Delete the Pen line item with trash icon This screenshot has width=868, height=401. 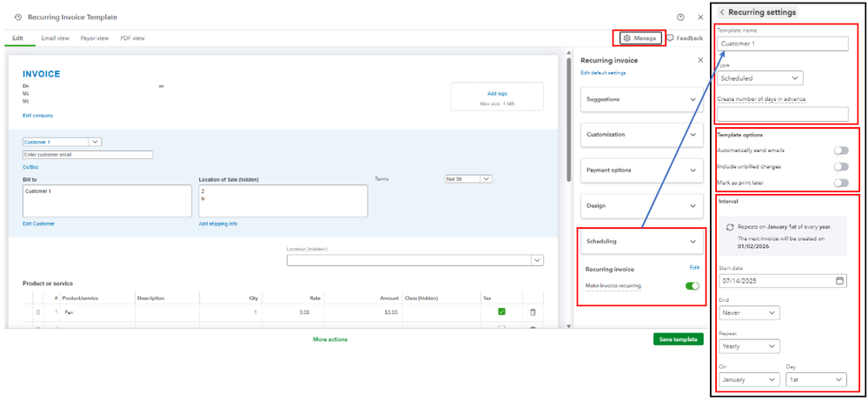click(533, 312)
